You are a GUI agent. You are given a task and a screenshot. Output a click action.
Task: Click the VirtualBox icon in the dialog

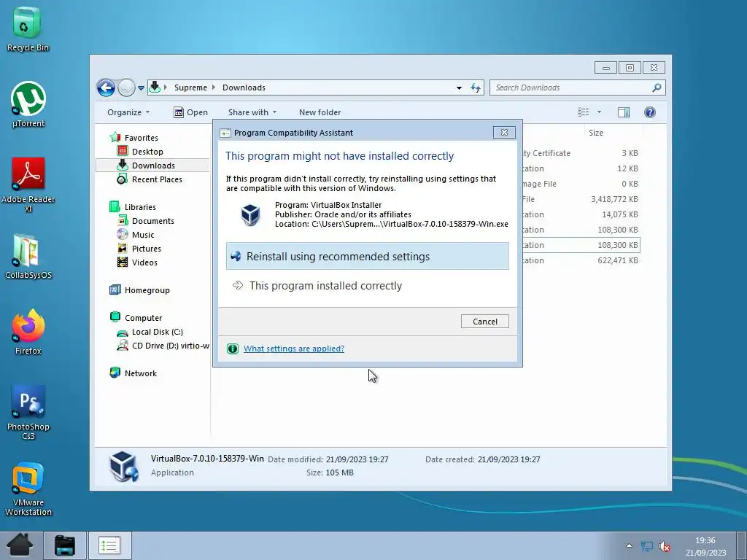tap(251, 214)
